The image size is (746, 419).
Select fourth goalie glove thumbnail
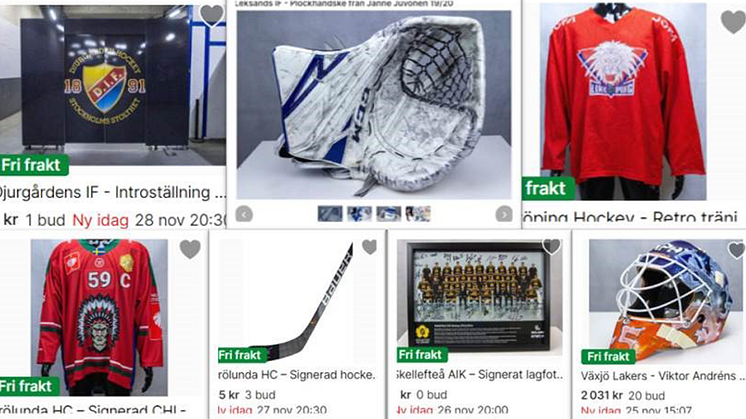(x=418, y=214)
